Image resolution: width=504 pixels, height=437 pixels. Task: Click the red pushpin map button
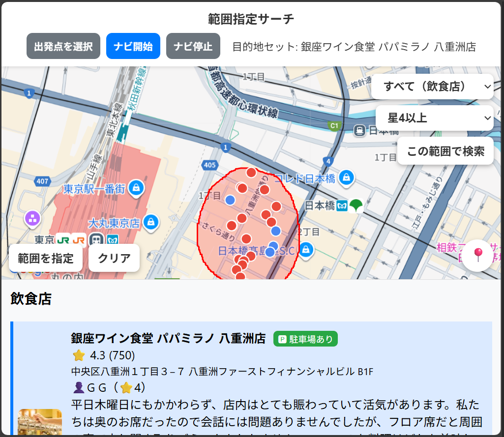(477, 255)
